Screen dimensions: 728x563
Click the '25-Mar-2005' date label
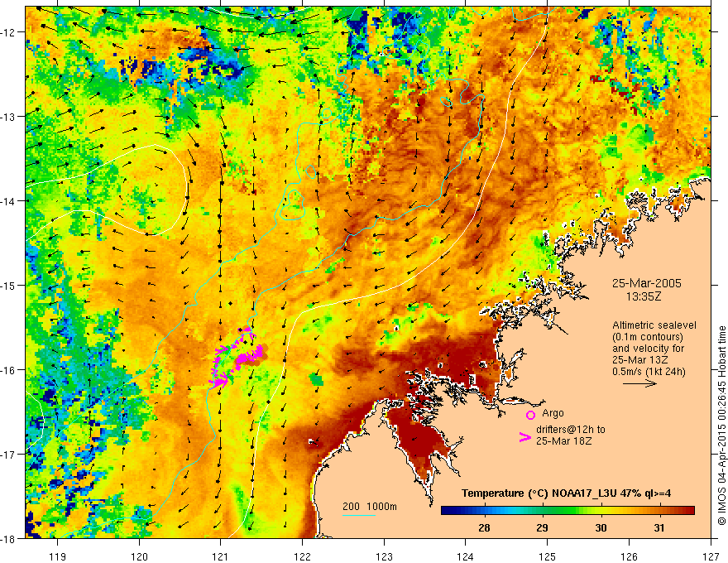tap(647, 283)
